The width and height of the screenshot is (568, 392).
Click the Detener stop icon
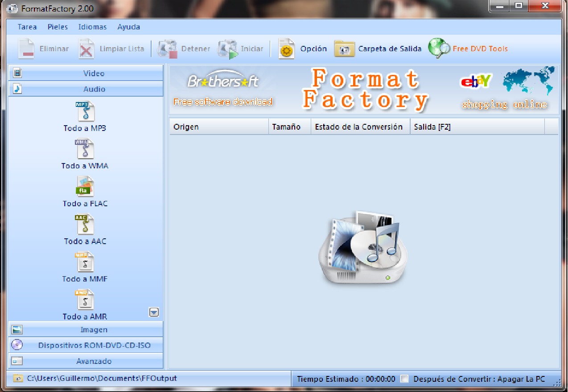click(168, 49)
